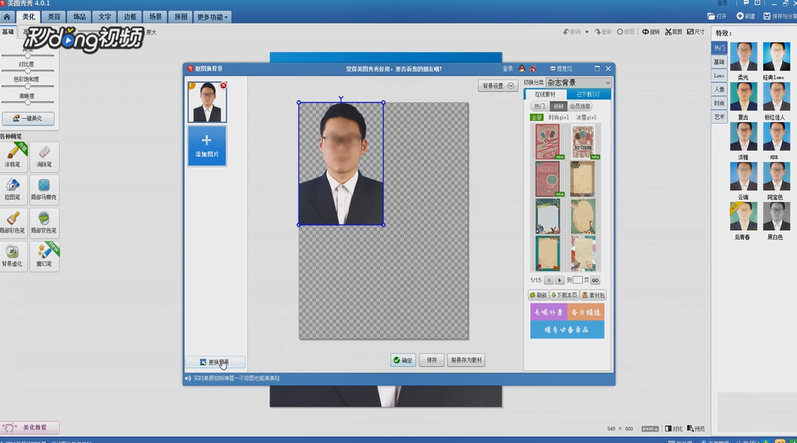Select the 新鲜 filter pill in materials
Screen dimensions: 797x443
tap(558, 106)
